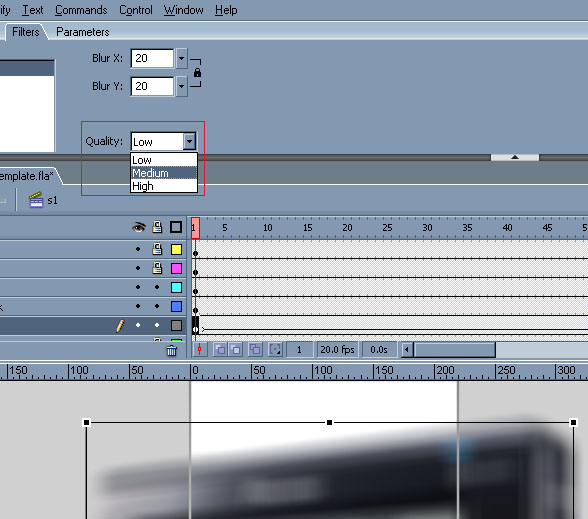Toggle show/hide all layers eye icon
Viewport: 588px width, 519px height.
click(x=138, y=227)
